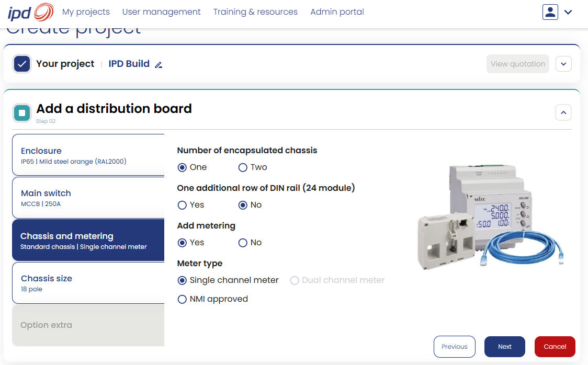Click the Next button
The width and height of the screenshot is (588, 365).
[504, 347]
